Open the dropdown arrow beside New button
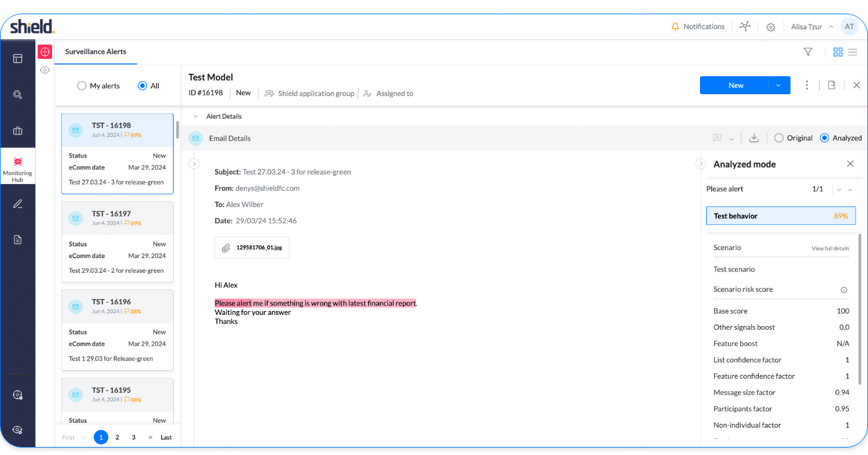 click(778, 86)
